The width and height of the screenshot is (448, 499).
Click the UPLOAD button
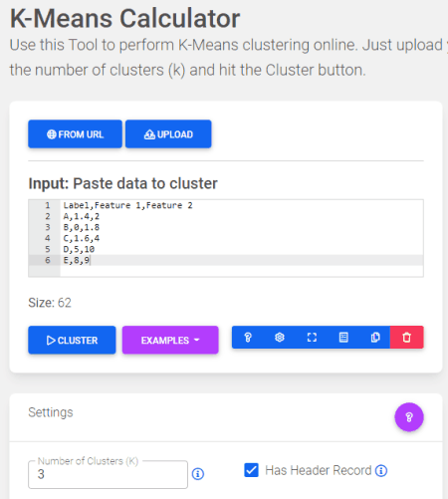(x=168, y=134)
